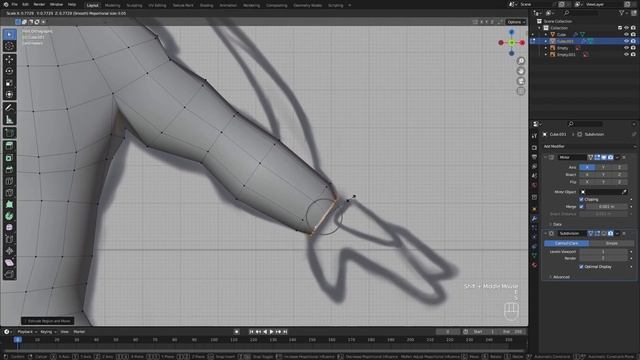Select the Annotate pencil tool
The image size is (640, 360).
point(9,108)
